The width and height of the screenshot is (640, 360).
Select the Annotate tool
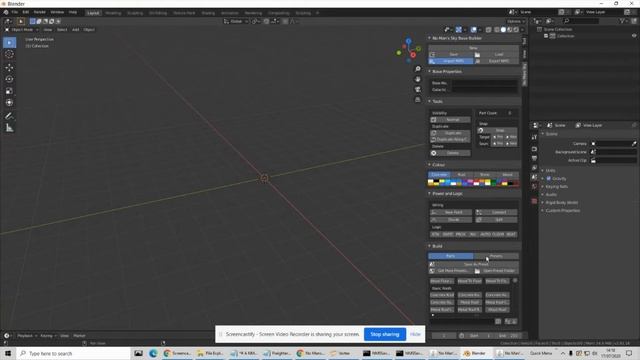[9, 116]
